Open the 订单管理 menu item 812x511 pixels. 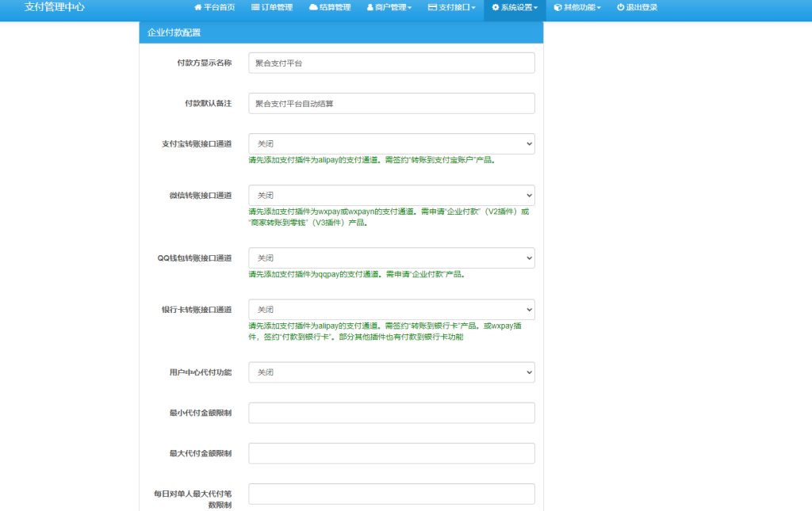(272, 7)
